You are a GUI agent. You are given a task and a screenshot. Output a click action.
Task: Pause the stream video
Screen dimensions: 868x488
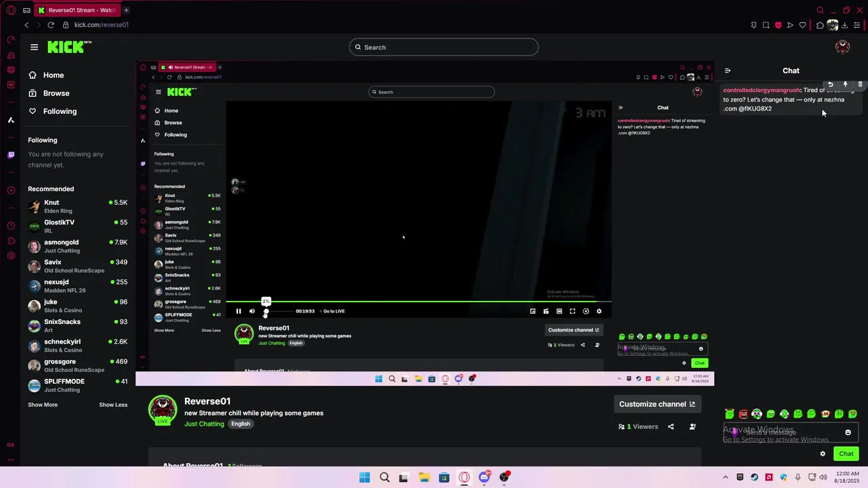coord(239,311)
